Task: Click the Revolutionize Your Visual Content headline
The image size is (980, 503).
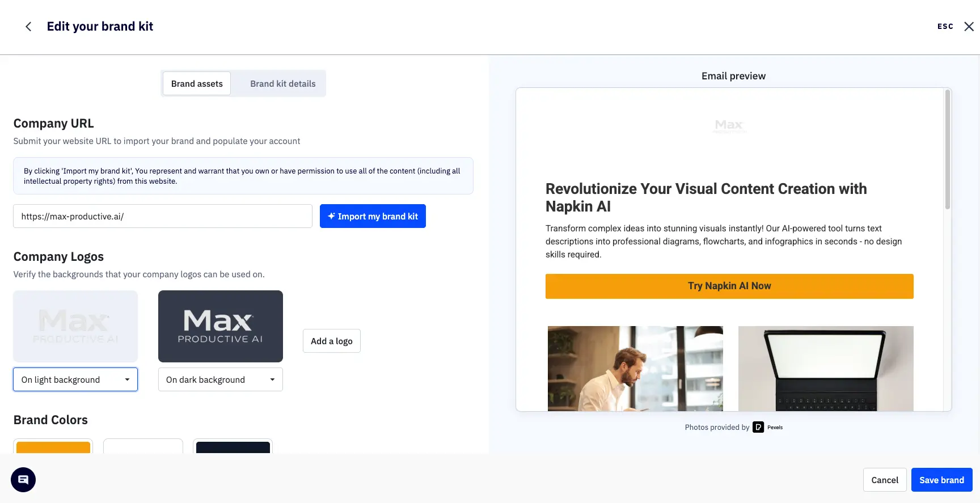Action: (706, 197)
